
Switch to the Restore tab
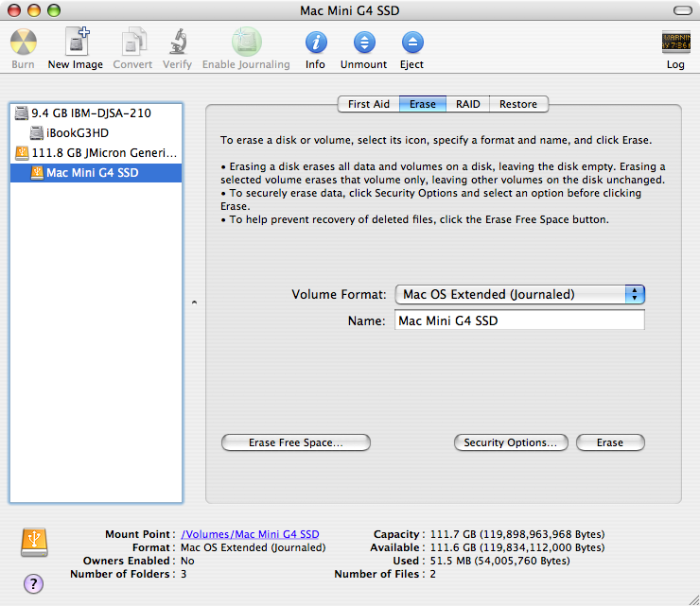pyautogui.click(x=518, y=104)
